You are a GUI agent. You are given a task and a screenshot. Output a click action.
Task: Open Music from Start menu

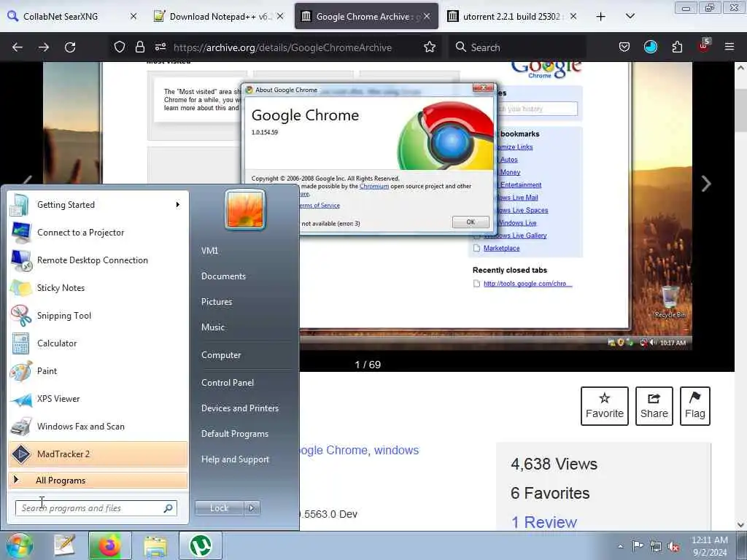coord(213,327)
